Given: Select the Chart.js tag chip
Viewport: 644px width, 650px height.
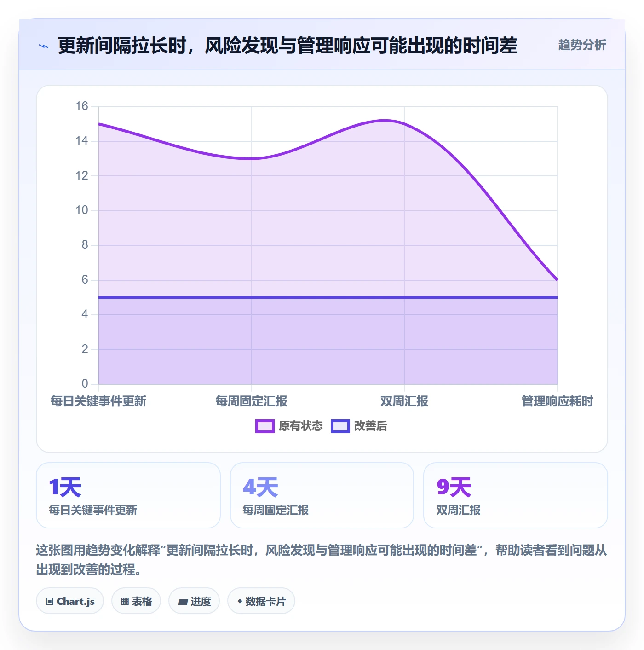Looking at the screenshot, I should tap(70, 601).
